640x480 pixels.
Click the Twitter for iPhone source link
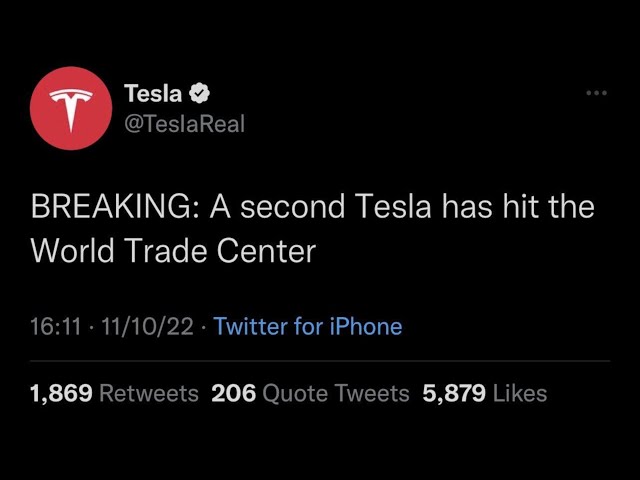pos(308,327)
